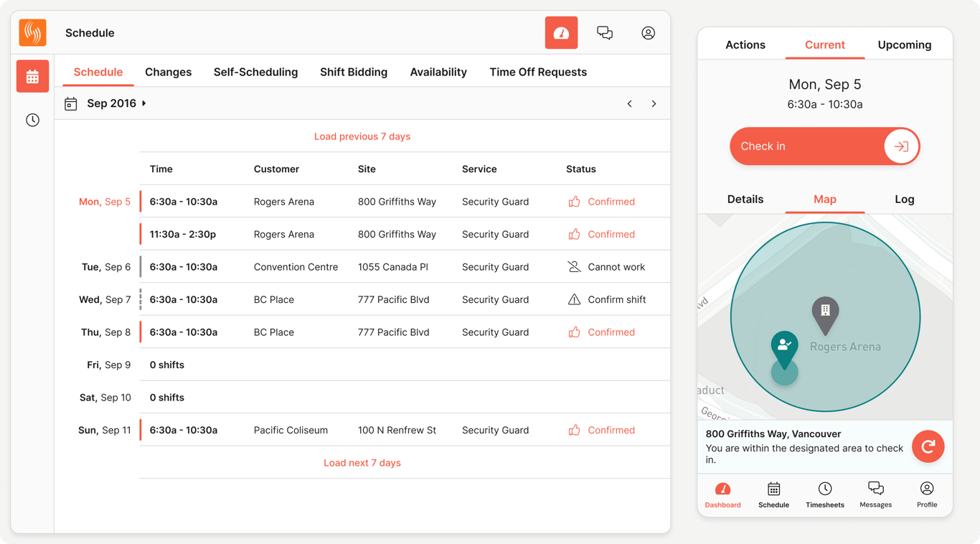Switch to Actions tab in mobile panel
Image resolution: width=980 pixels, height=544 pixels.
point(745,44)
